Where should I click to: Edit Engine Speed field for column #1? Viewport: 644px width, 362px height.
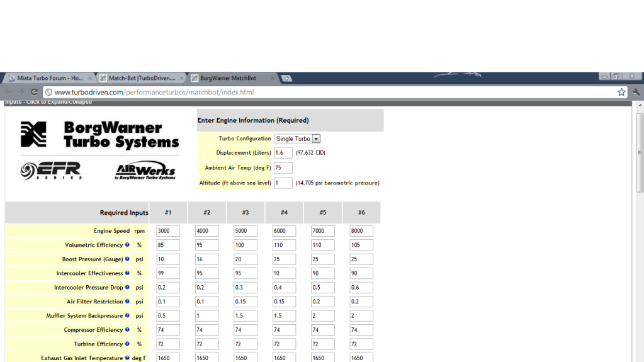pyautogui.click(x=168, y=231)
